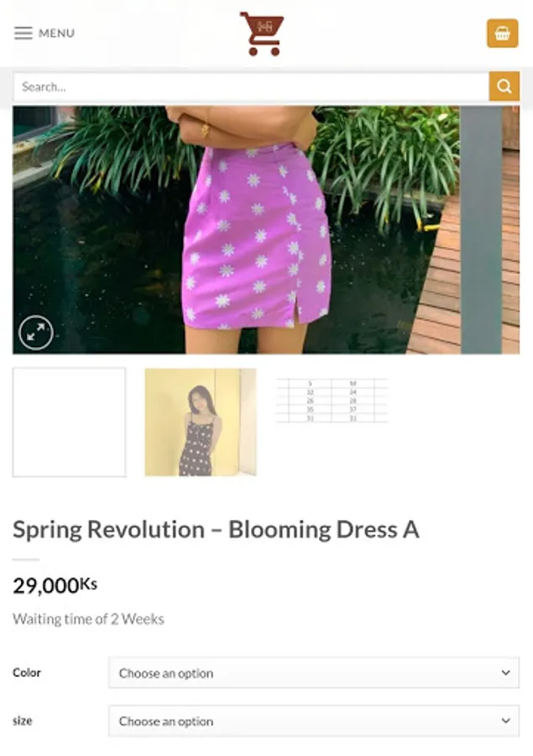Click the magnifier search submit button
The image size is (533, 756).
504,87
